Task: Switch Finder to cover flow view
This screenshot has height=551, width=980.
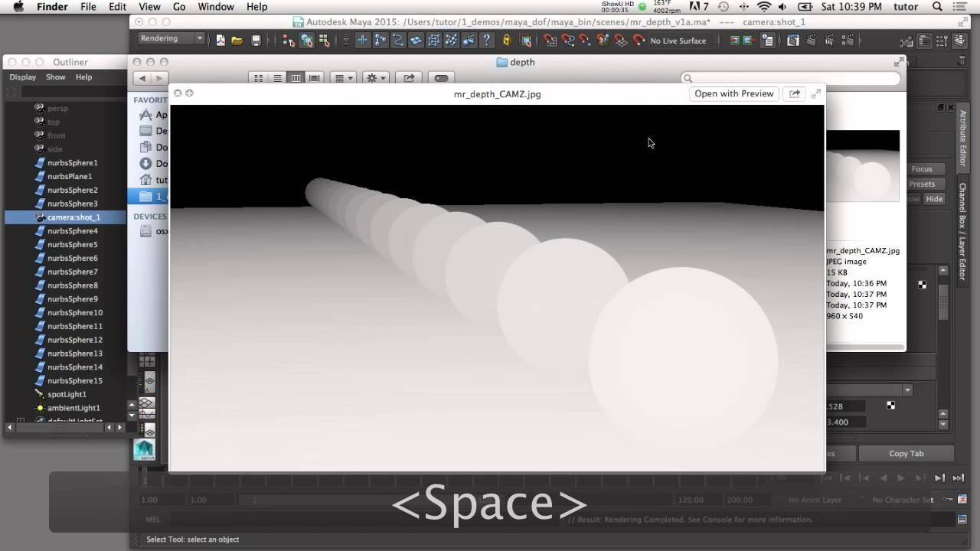Action: (314, 78)
